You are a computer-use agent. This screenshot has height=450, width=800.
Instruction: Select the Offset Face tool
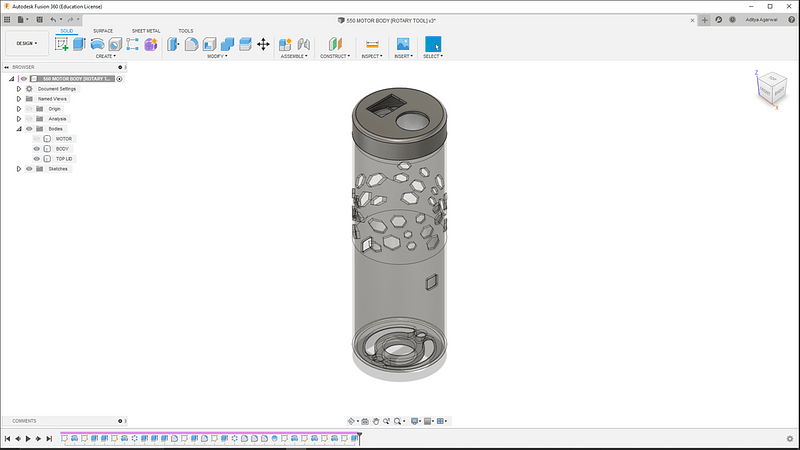[x=245, y=44]
